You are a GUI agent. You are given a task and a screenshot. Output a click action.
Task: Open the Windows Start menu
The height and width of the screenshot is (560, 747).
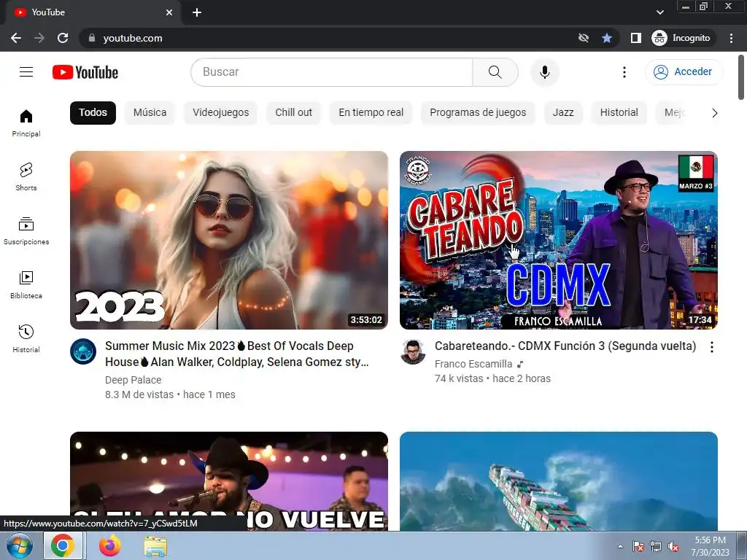tap(20, 545)
